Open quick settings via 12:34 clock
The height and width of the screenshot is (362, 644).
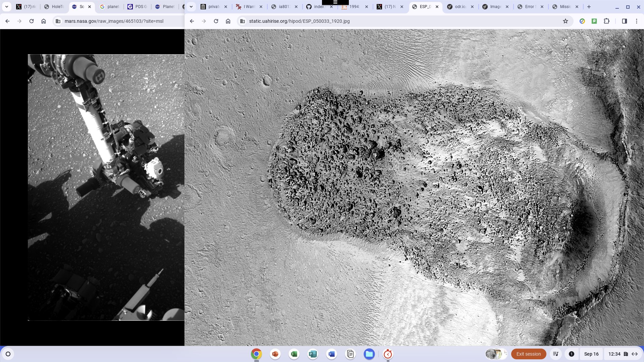623,354
